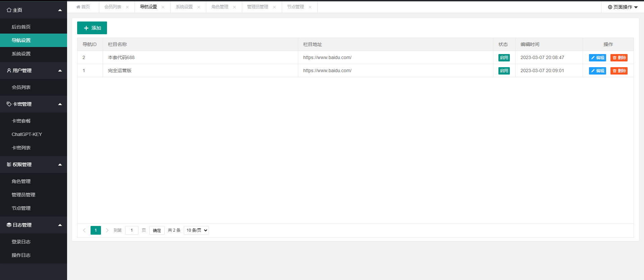Open ChatGPT-KEY in the sidebar
This screenshot has width=644, height=280.
pyautogui.click(x=34, y=134)
